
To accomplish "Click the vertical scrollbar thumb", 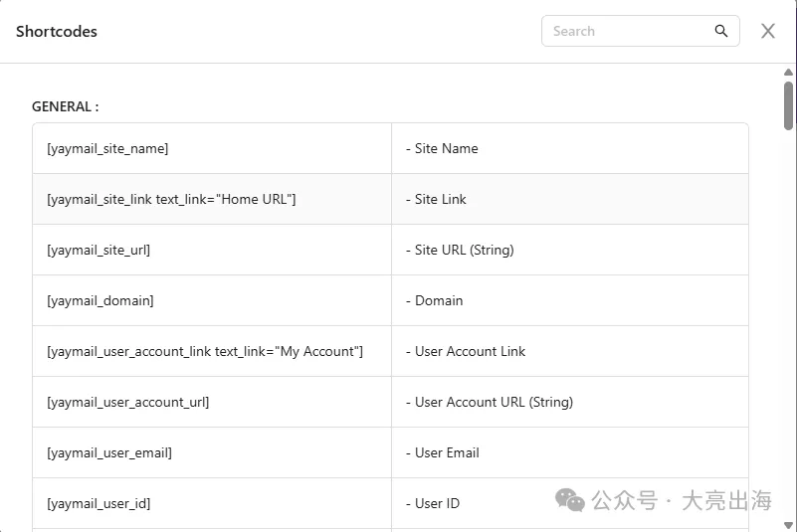I will 788,105.
